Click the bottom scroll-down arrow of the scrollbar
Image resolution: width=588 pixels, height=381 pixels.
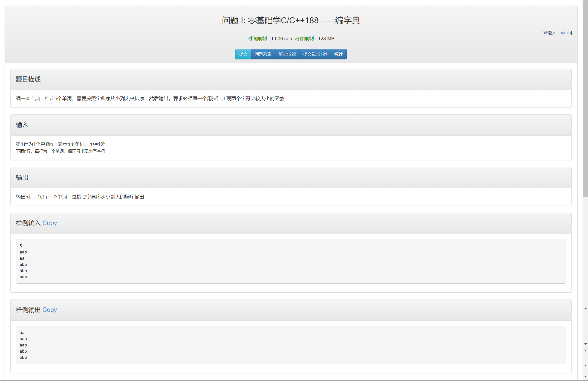click(585, 377)
